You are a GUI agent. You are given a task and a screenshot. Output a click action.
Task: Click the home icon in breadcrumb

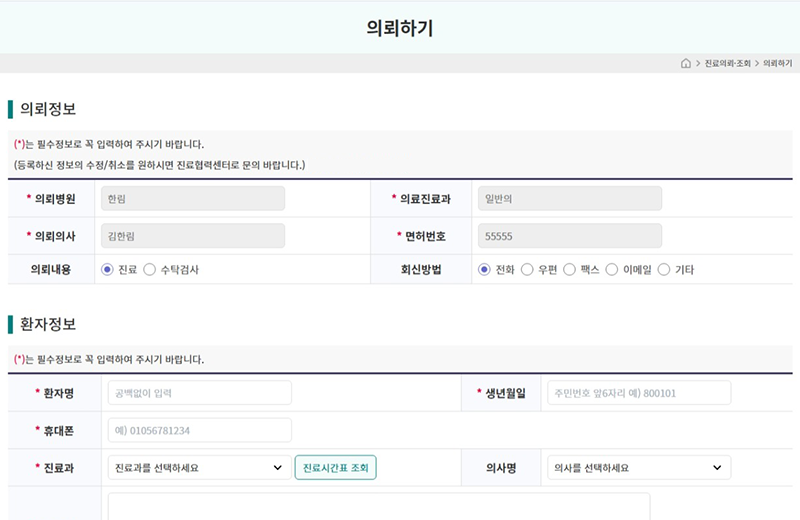pos(685,63)
